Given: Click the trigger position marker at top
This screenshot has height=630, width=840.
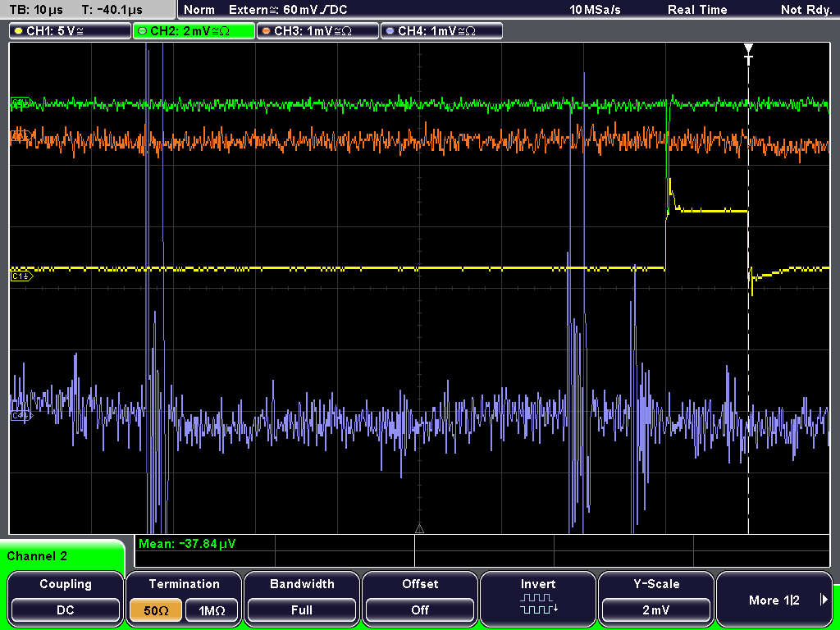Looking at the screenshot, I should tap(748, 53).
